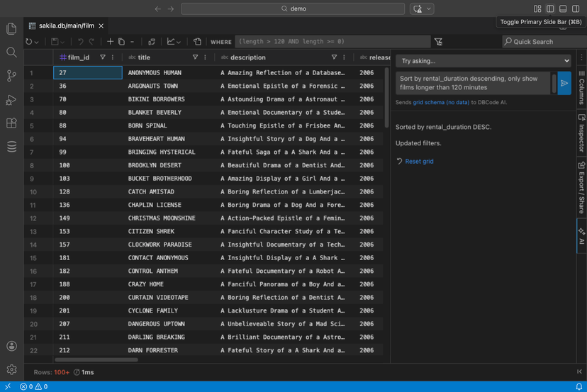Open description column options menu
The width and height of the screenshot is (587, 392).
coord(344,57)
